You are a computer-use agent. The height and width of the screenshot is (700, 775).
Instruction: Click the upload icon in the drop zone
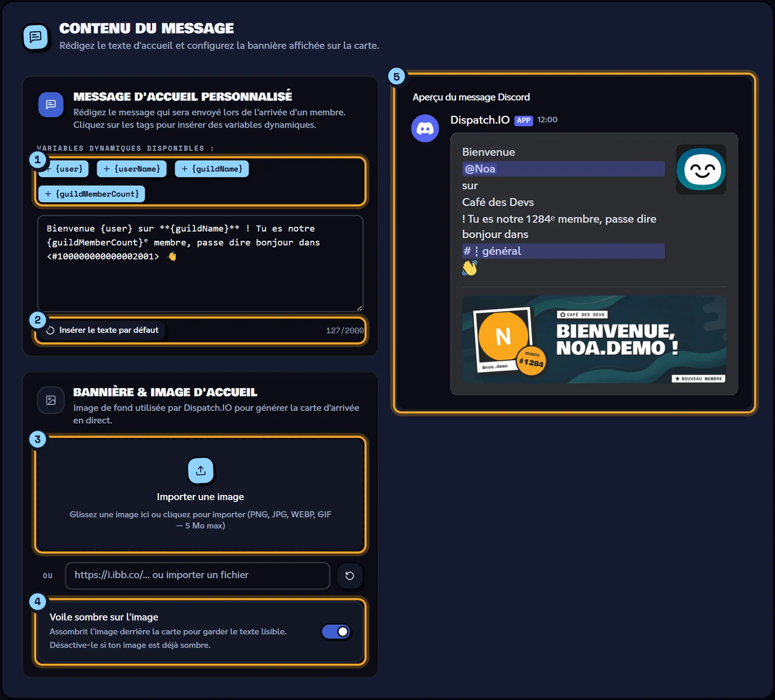pyautogui.click(x=201, y=470)
